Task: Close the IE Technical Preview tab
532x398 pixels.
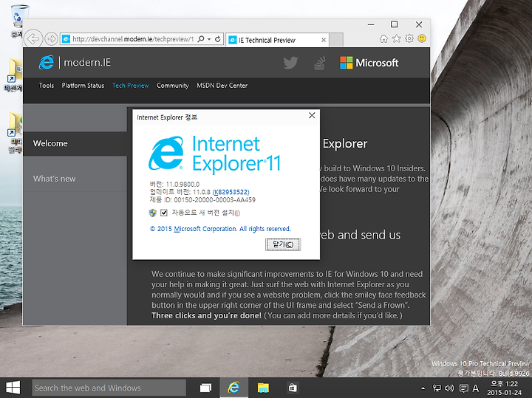Action: click(324, 40)
